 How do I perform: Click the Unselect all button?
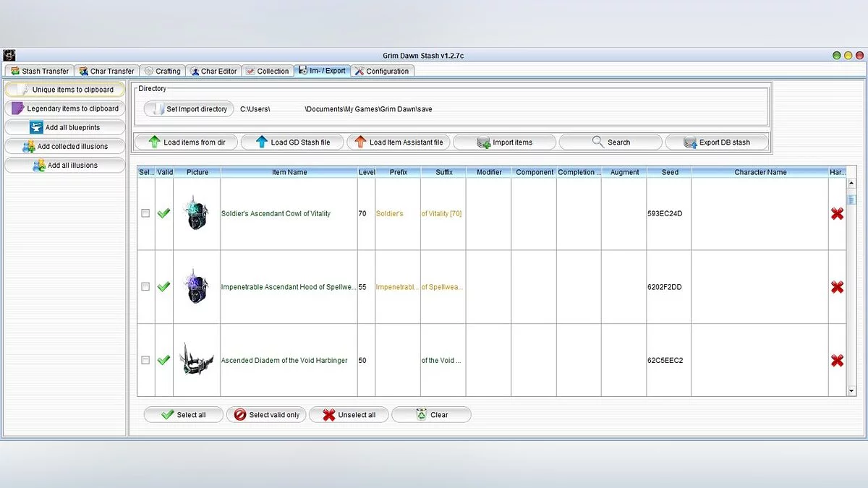point(349,415)
